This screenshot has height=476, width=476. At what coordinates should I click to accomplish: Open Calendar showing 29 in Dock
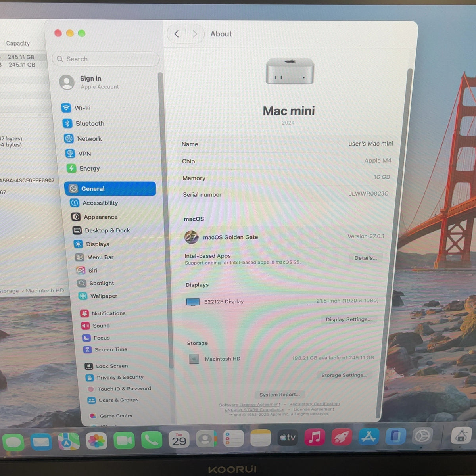179,440
